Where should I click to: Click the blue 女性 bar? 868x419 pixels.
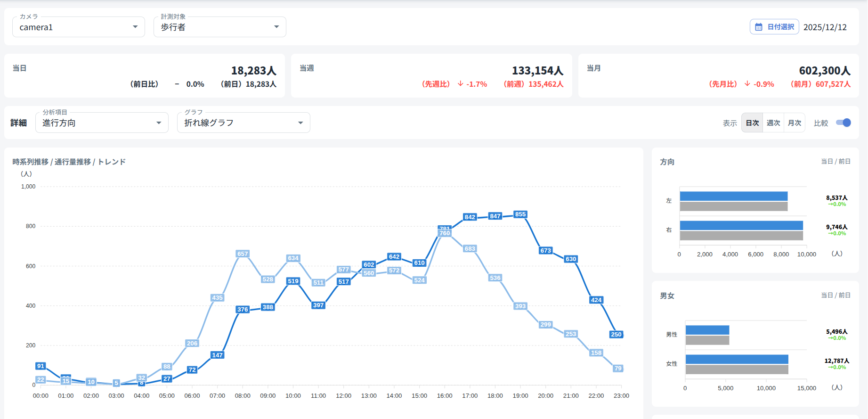[x=737, y=359]
